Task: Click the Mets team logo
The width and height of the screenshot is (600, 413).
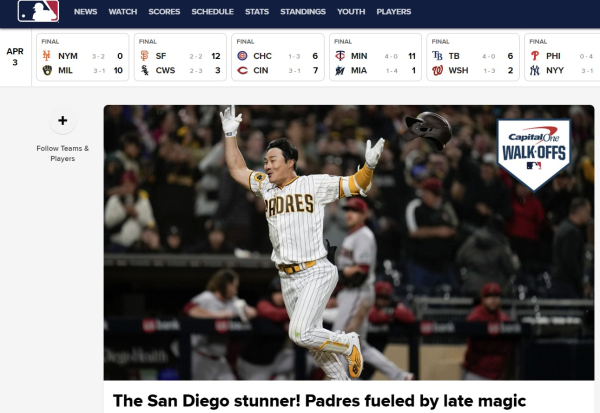Action: (47, 56)
